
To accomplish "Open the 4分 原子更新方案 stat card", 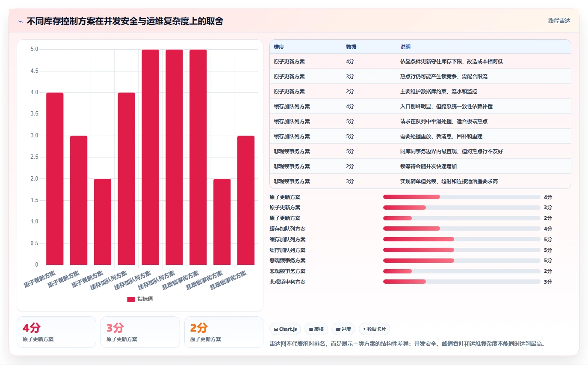I will 56,332.
